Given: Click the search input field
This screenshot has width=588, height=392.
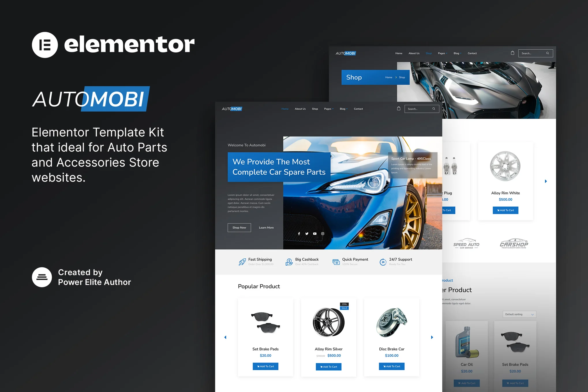Looking at the screenshot, I should [x=417, y=109].
